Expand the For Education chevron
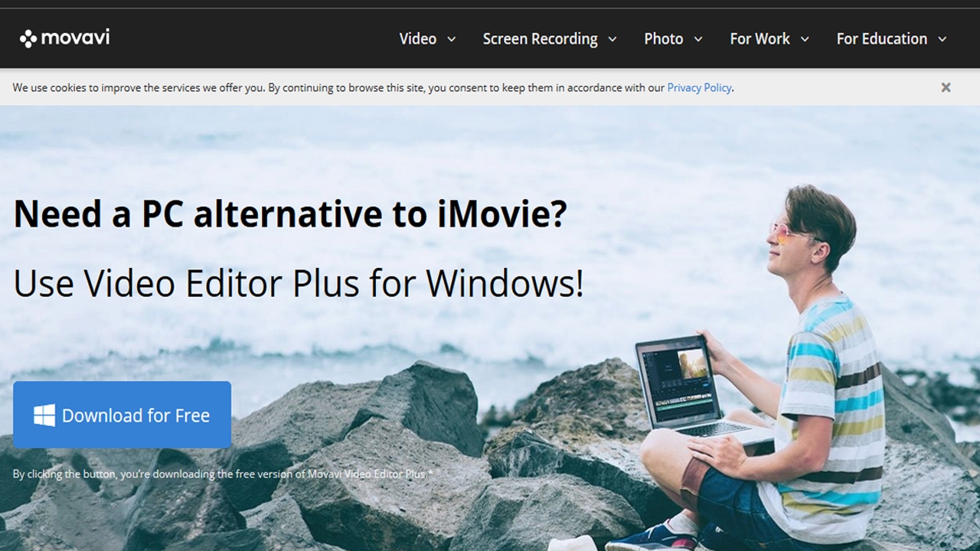This screenshot has width=980, height=551. coord(942,40)
